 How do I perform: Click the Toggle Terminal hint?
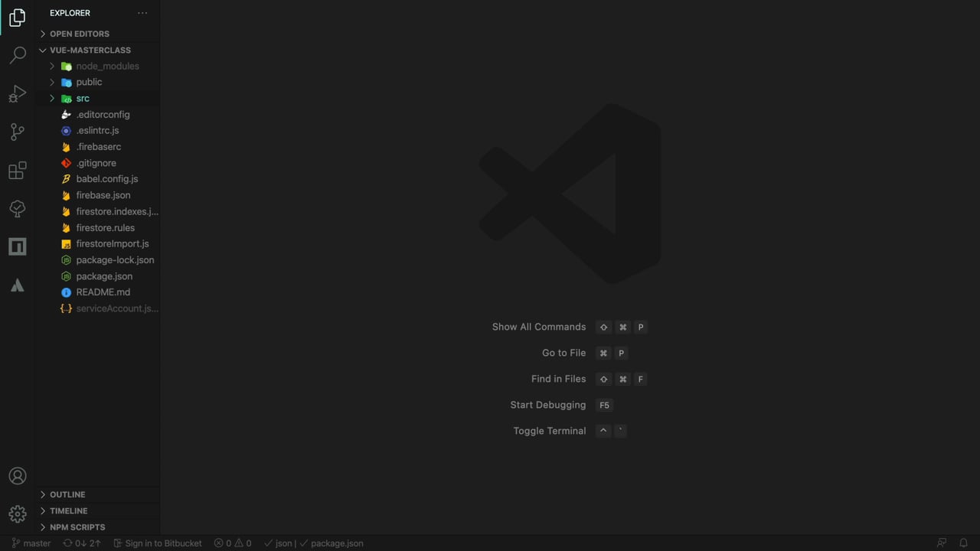(549, 431)
